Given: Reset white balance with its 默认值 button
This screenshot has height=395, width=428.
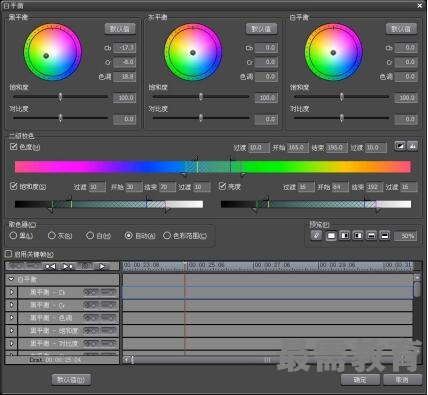Looking at the screenshot, I should click(x=401, y=29).
